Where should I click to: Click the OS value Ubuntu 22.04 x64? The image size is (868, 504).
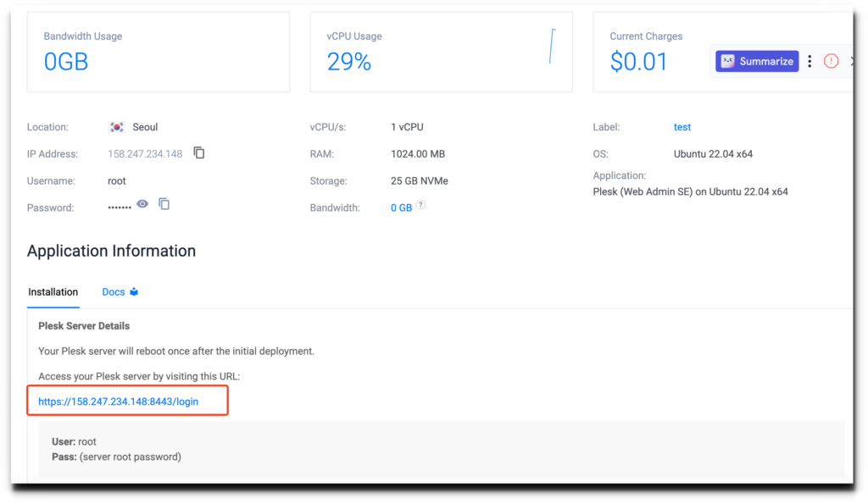[713, 154]
